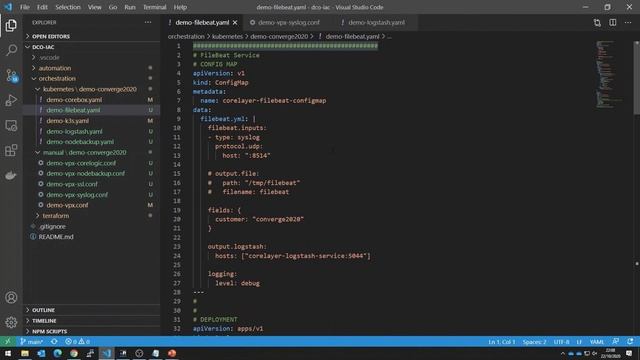
Task: Click the Ln 1, Col 1 cursor position indicator
Action: click(x=502, y=342)
